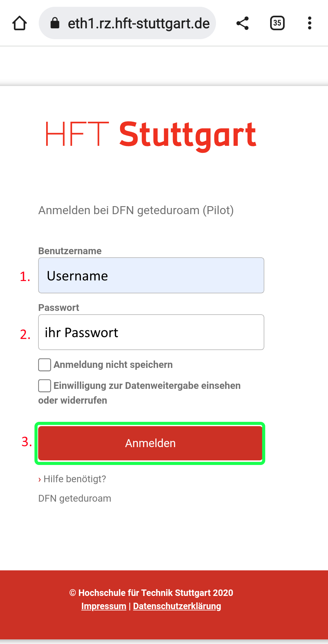
Task: Click the copyright Hochschule für Technik text
Action: click(151, 593)
